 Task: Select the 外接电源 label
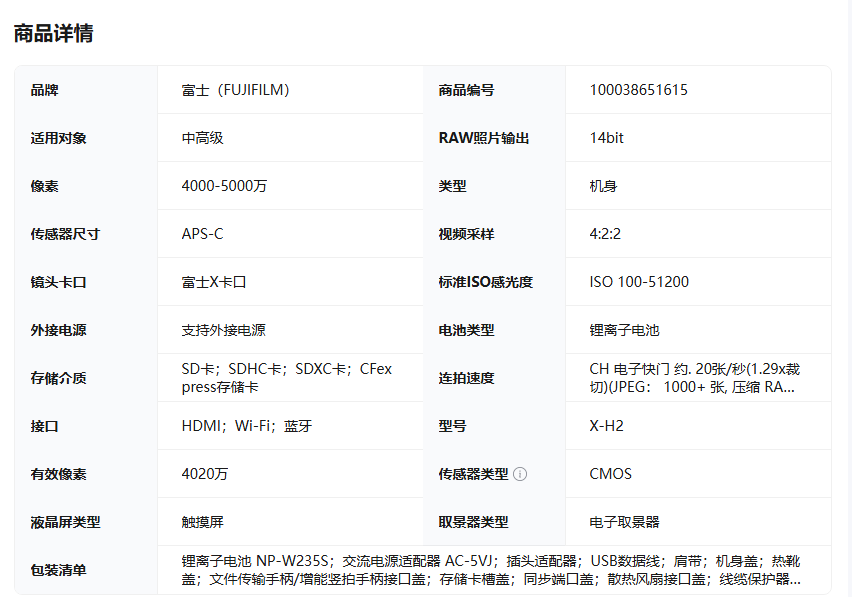[x=59, y=330]
